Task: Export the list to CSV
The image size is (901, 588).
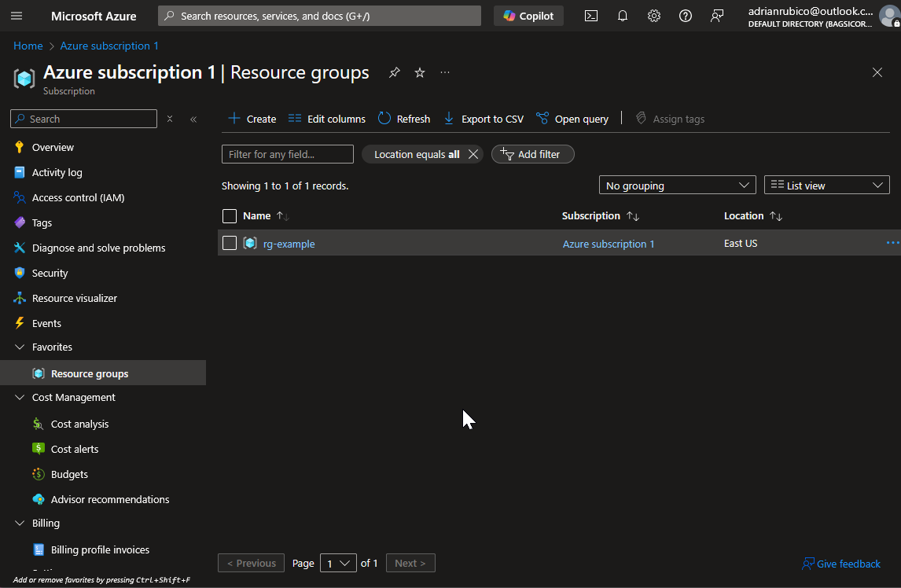Action: click(x=484, y=119)
